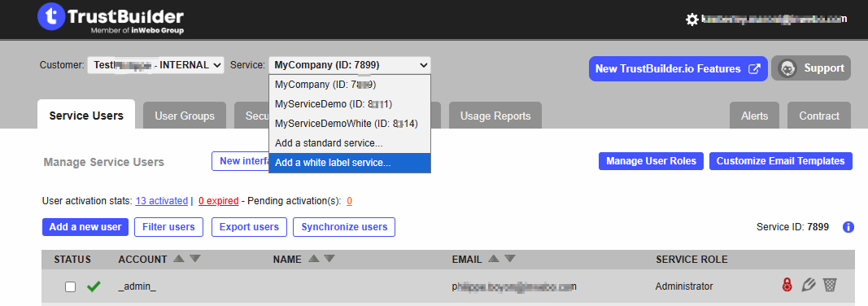Click the New interface button
Screen dimensions: 868x306
click(240, 161)
